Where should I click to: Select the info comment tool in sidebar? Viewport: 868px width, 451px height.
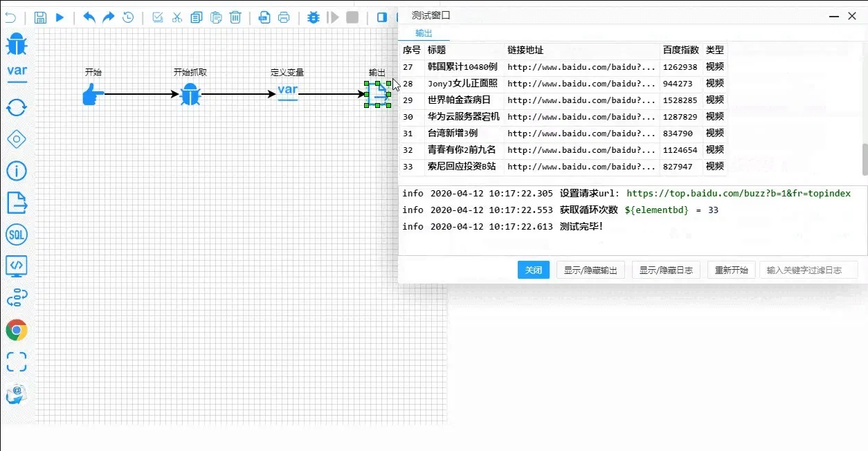point(17,171)
